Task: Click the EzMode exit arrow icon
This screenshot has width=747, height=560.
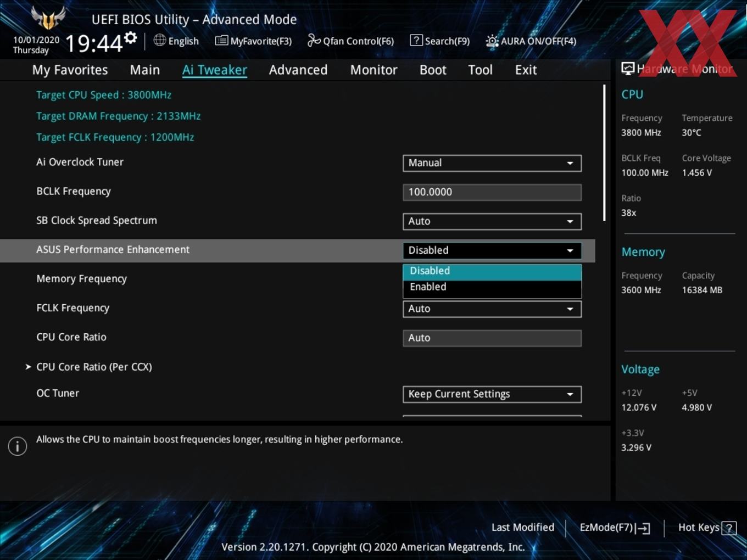Action: pos(643,528)
